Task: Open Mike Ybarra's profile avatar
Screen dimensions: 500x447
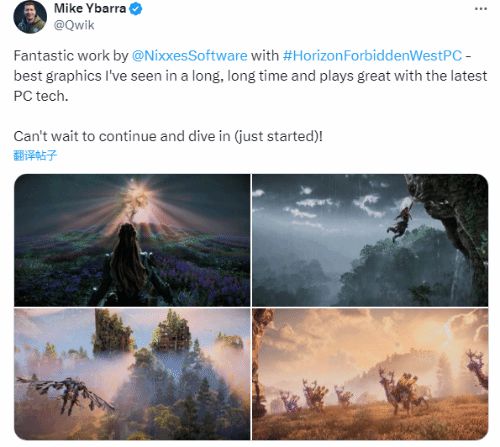Action: pyautogui.click(x=30, y=17)
